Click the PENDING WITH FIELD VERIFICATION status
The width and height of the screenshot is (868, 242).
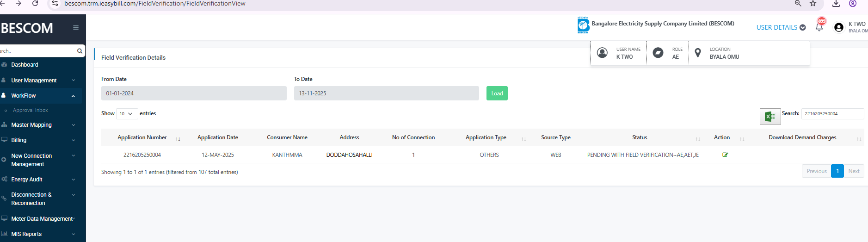[643, 155]
